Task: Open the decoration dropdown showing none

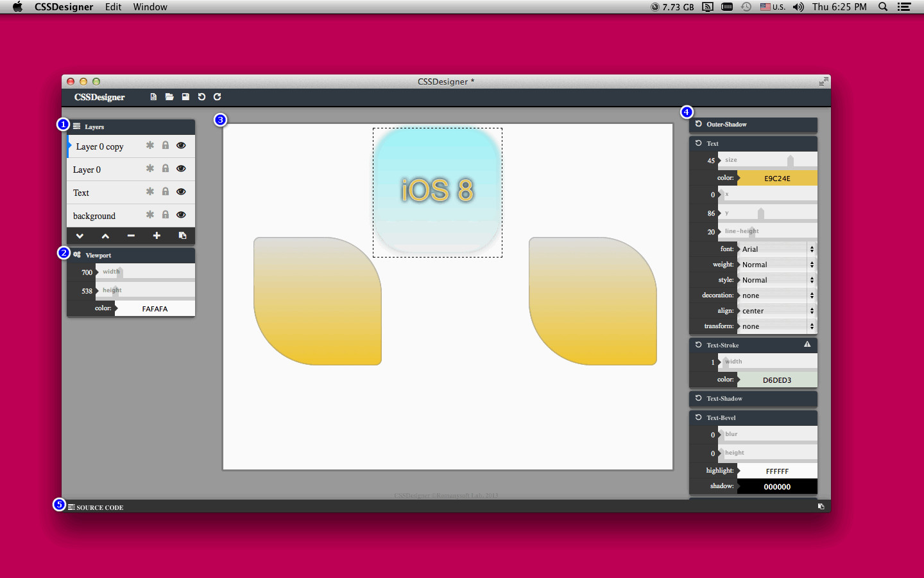Action: [777, 295]
